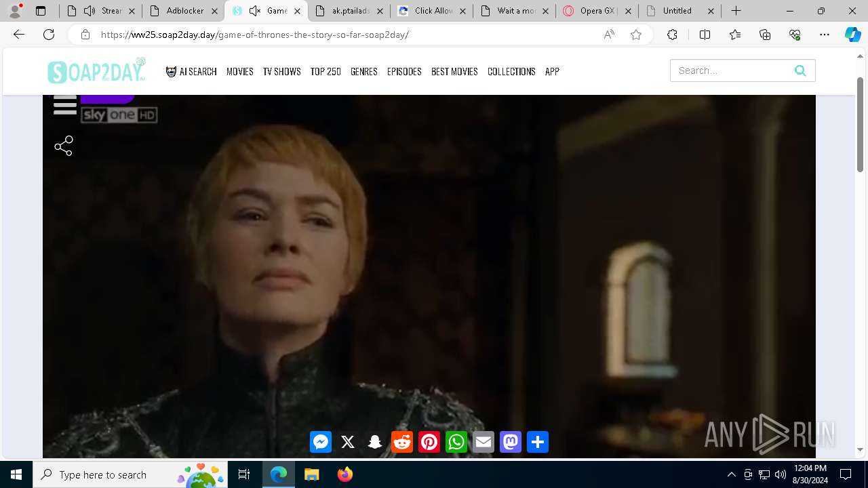Open Edge Settings and more menu

tap(825, 35)
